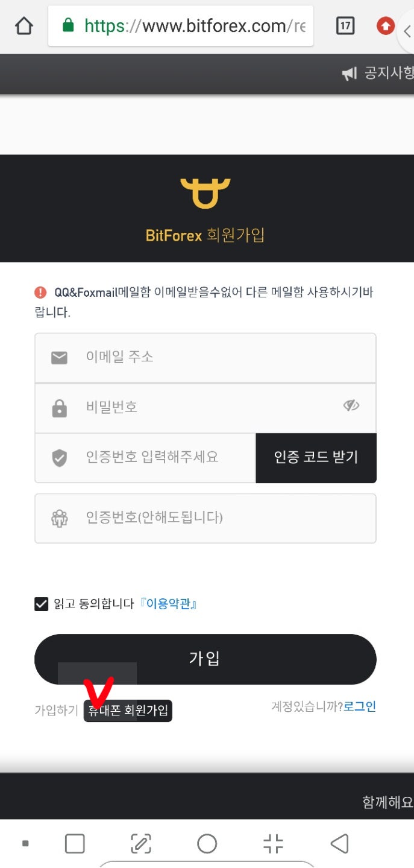
Task: Click the shield verification icon
Action: [58, 458]
